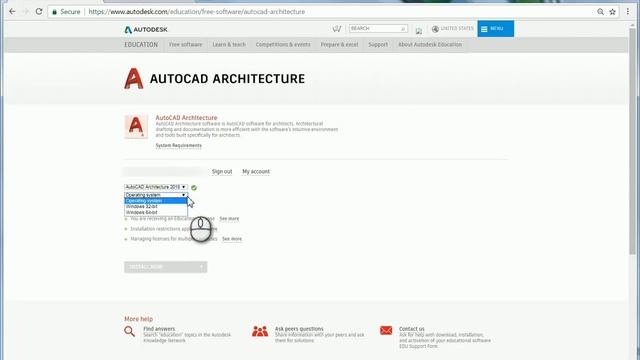Open Competitions & events nav item
The image size is (640, 360).
tap(283, 44)
